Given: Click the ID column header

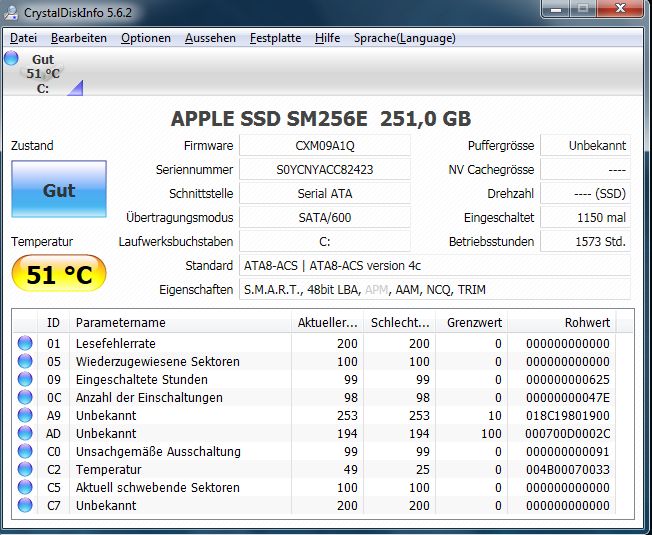Looking at the screenshot, I should [54, 323].
